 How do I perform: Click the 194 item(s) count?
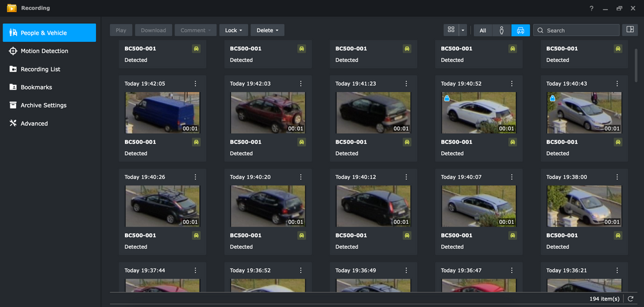(605, 299)
